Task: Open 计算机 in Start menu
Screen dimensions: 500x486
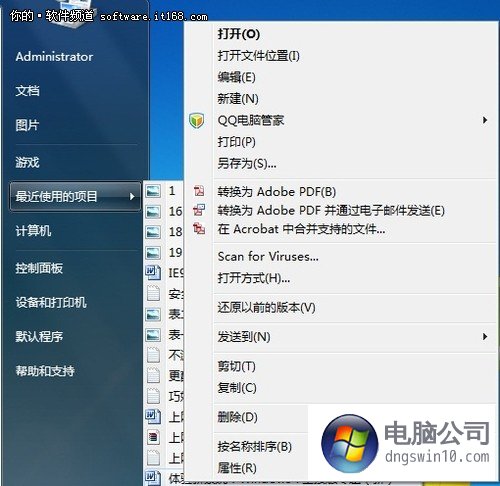Action: click(33, 231)
